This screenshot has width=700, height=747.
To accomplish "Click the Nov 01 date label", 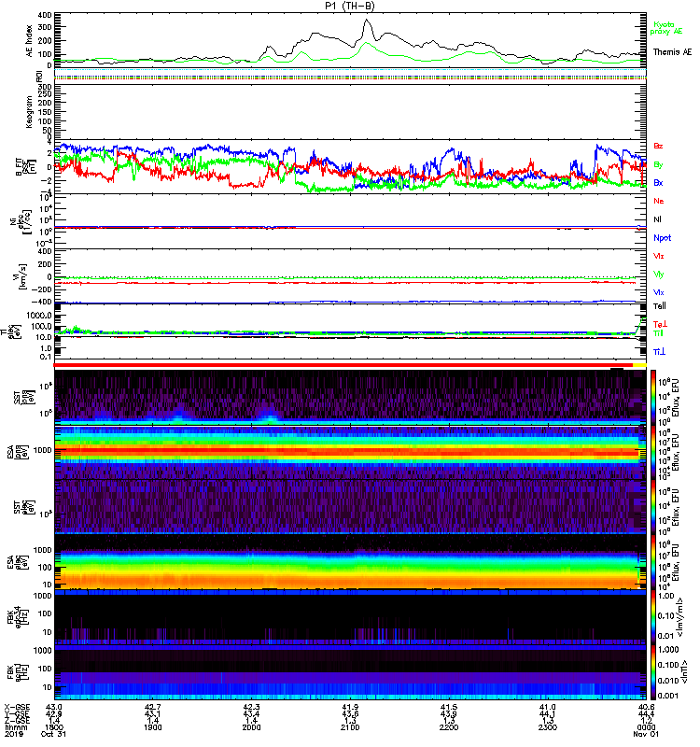I will [x=645, y=734].
